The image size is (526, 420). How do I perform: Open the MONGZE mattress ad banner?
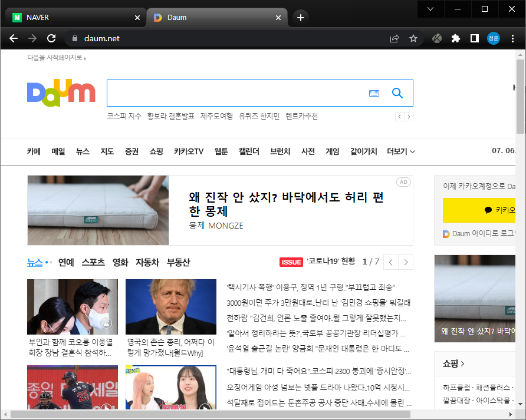[x=220, y=210]
